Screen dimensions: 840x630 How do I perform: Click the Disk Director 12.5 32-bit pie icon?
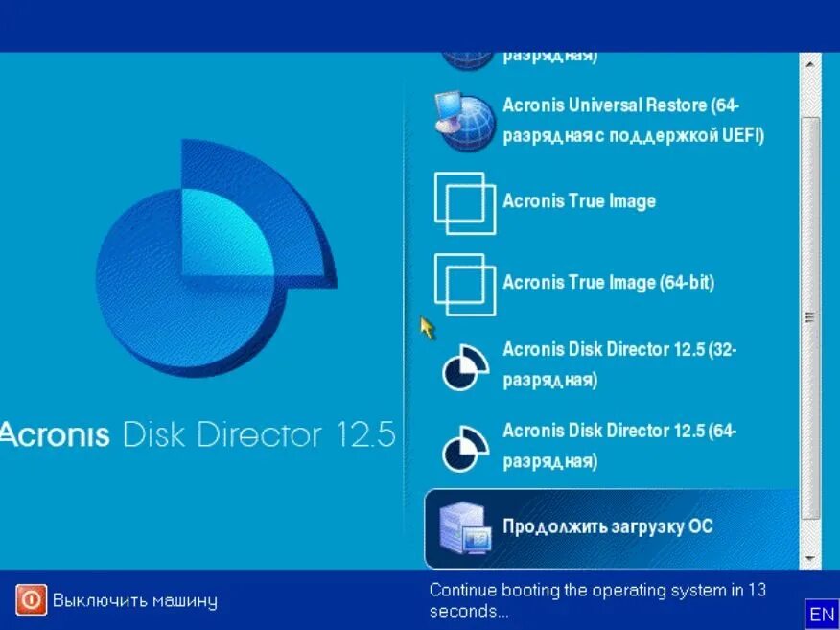pos(465,367)
